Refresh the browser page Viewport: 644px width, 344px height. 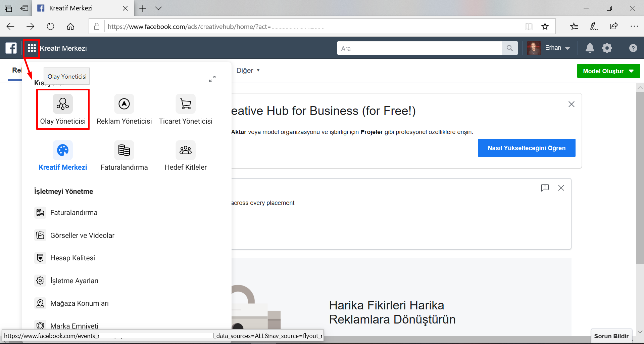(50, 27)
